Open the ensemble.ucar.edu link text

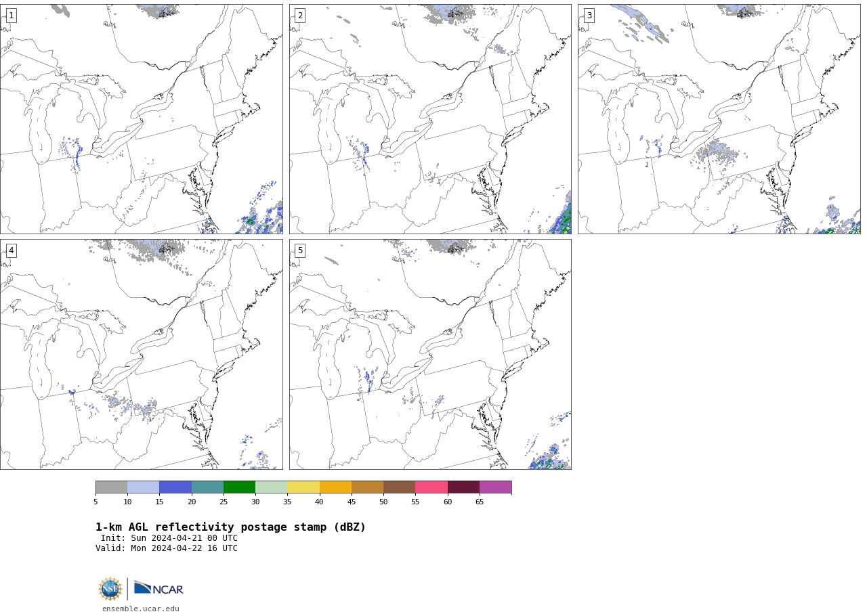[x=141, y=609]
